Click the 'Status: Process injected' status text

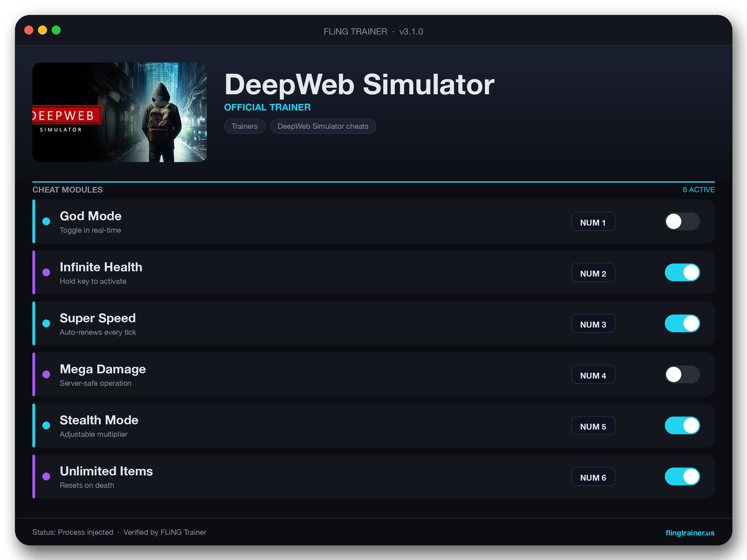(x=73, y=532)
